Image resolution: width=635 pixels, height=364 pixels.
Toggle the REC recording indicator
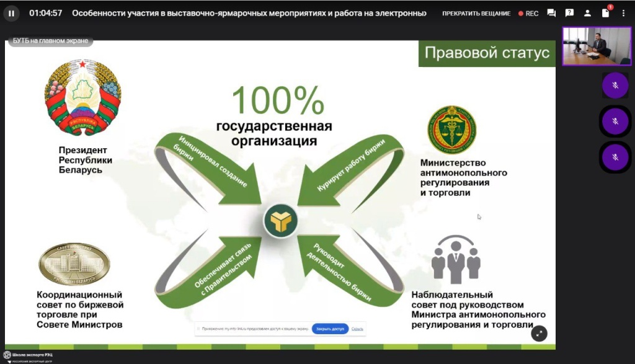(x=528, y=14)
